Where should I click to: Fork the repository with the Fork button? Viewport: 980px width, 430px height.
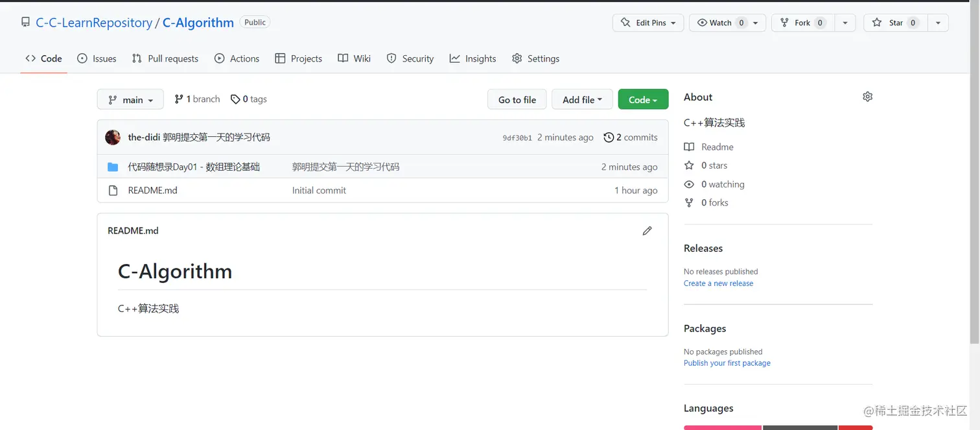coord(802,23)
